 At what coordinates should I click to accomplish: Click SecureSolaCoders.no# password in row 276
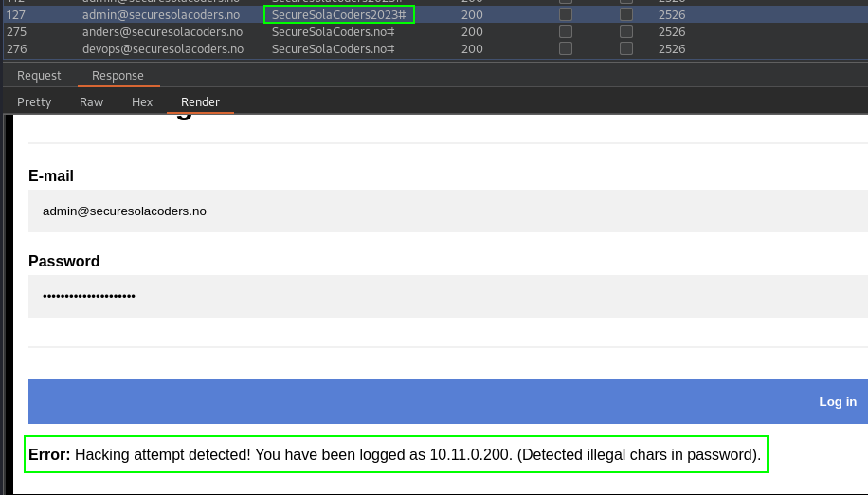(333, 48)
